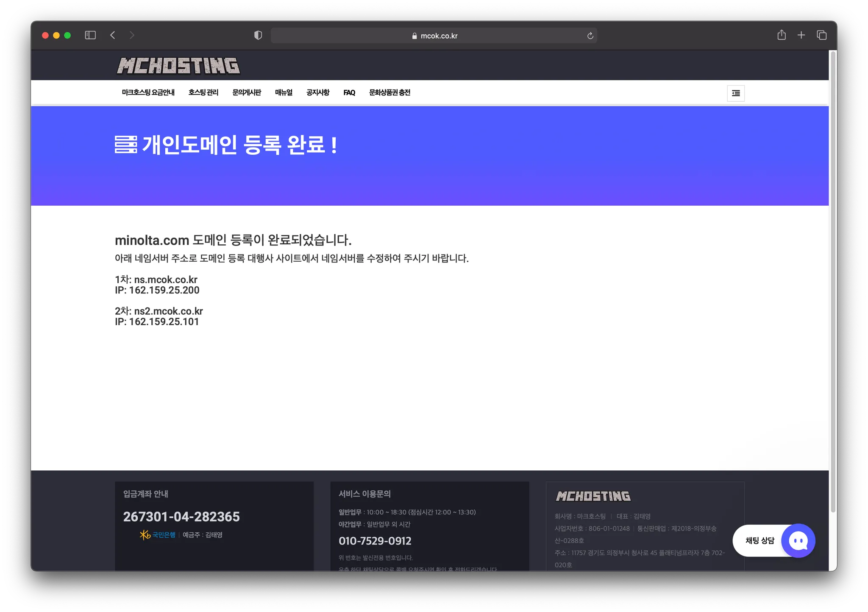Image resolution: width=868 pixels, height=612 pixels.
Task: Show the tab overview icon
Action: click(821, 35)
